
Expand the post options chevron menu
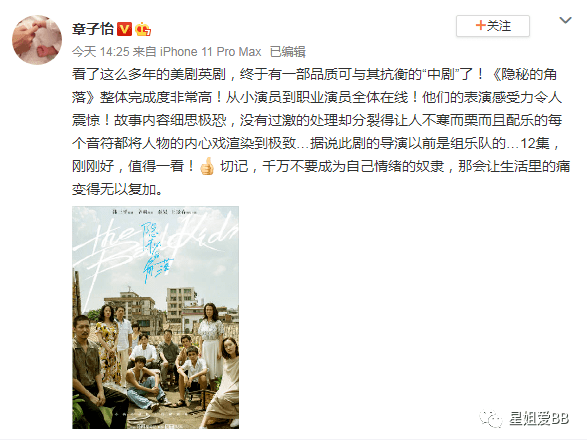point(565,20)
